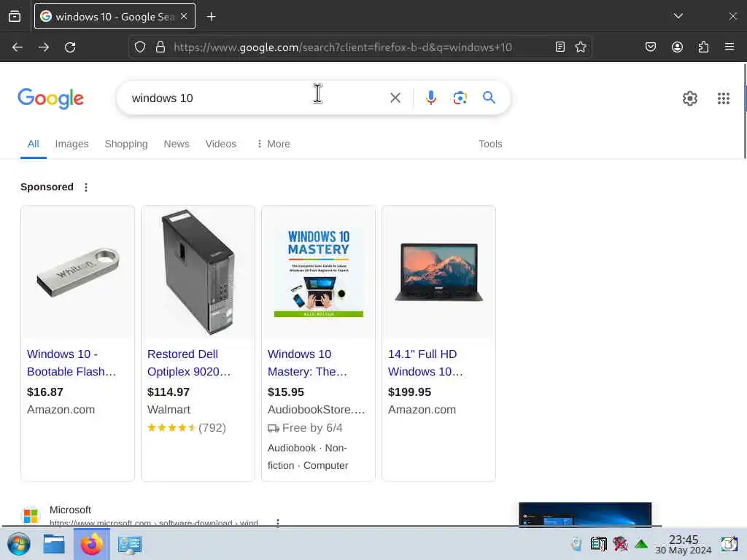Screen dimensions: 747x560
Task: Switch to Shopping tab
Action: click(x=126, y=144)
